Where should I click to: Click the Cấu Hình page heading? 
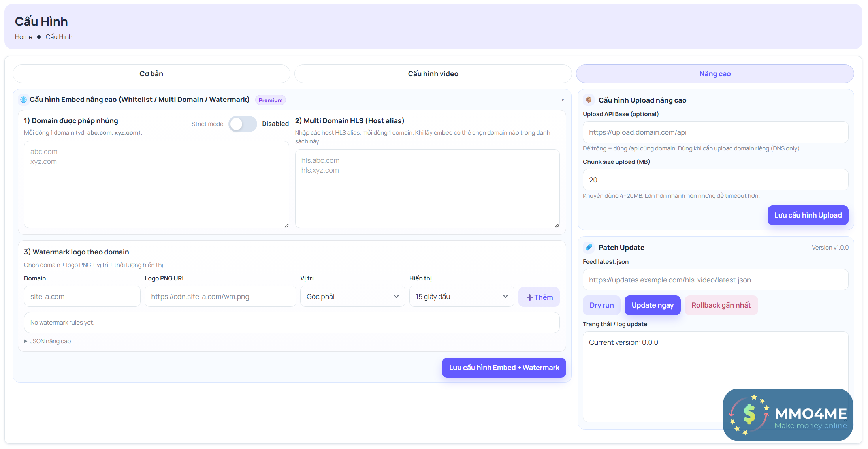coord(41,21)
